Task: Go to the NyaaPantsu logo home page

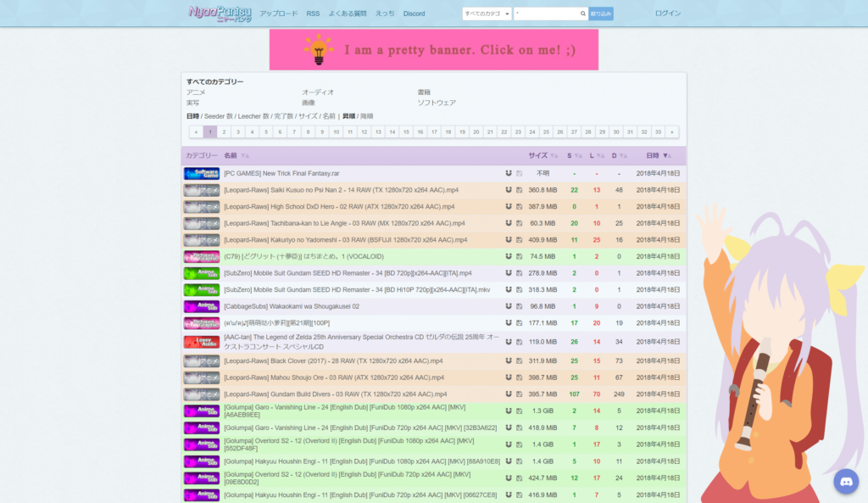Action: point(220,14)
